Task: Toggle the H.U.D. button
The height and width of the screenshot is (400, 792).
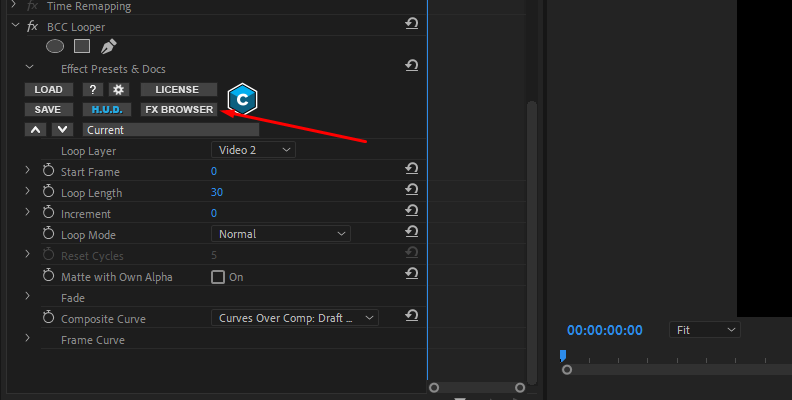Action: (x=107, y=110)
